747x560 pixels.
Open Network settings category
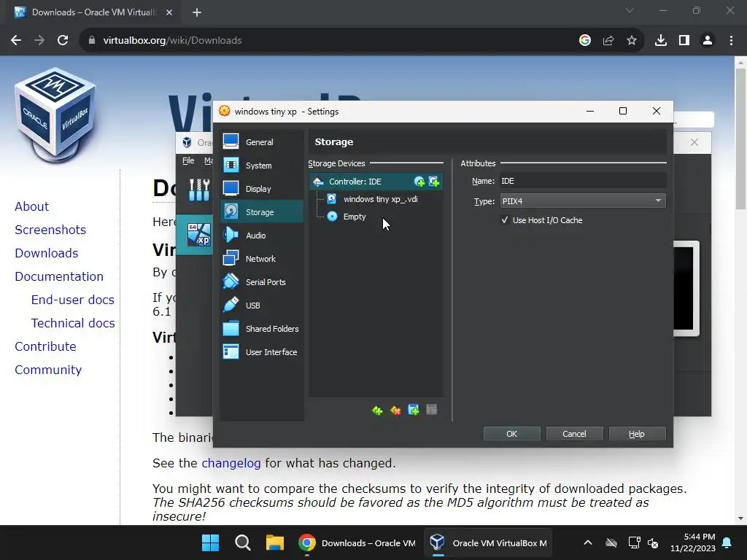click(x=261, y=259)
